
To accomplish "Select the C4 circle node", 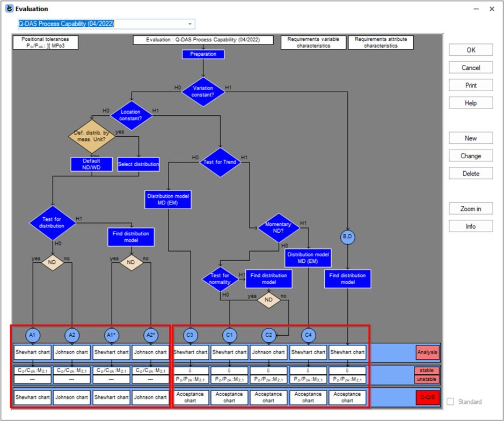I will (x=308, y=335).
